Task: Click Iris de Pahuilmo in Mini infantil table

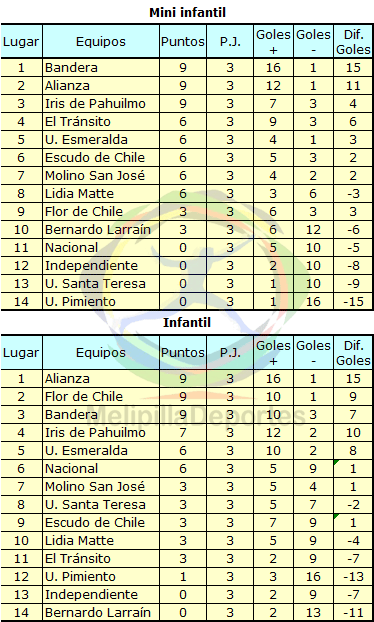Action: point(95,104)
